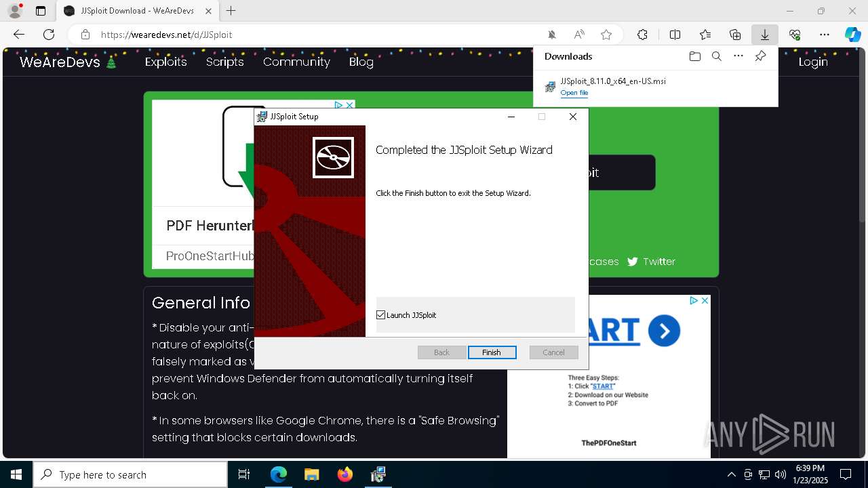The width and height of the screenshot is (868, 488).
Task: Open Edge Settings and more menu
Action: coord(825,35)
